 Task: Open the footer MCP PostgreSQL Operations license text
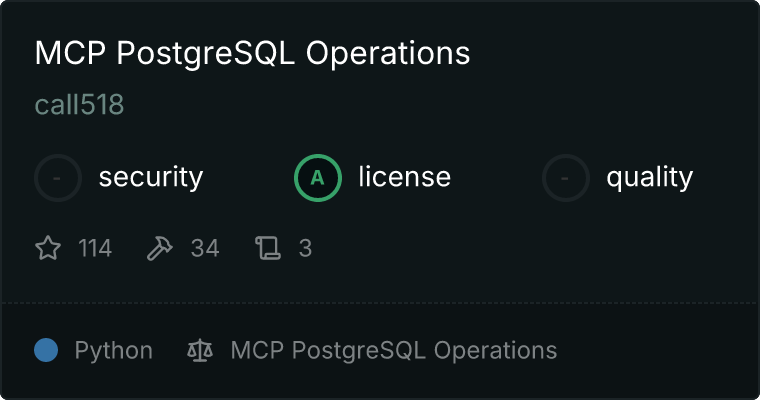click(x=394, y=350)
